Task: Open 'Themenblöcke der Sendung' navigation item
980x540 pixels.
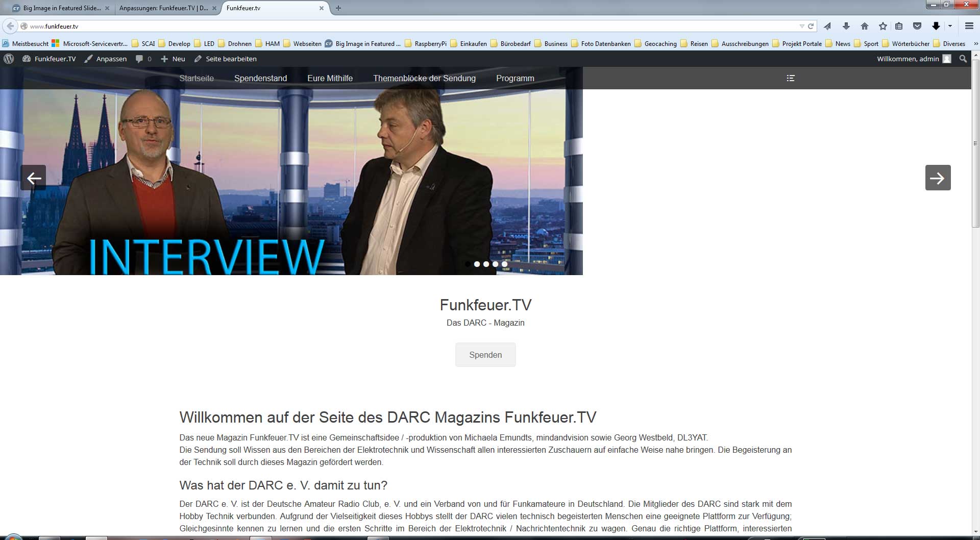Action: point(424,78)
